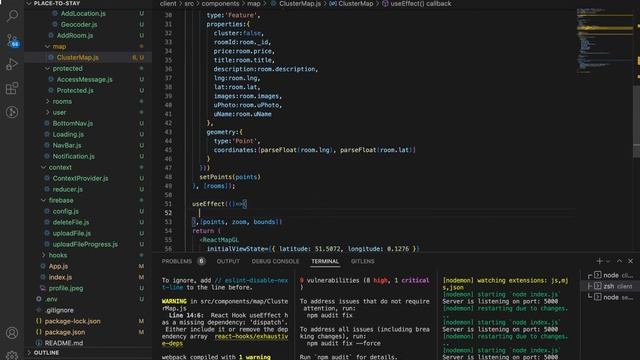The width and height of the screenshot is (640, 360).
Task: Open AccessMessage.js file
Action: tap(84, 80)
